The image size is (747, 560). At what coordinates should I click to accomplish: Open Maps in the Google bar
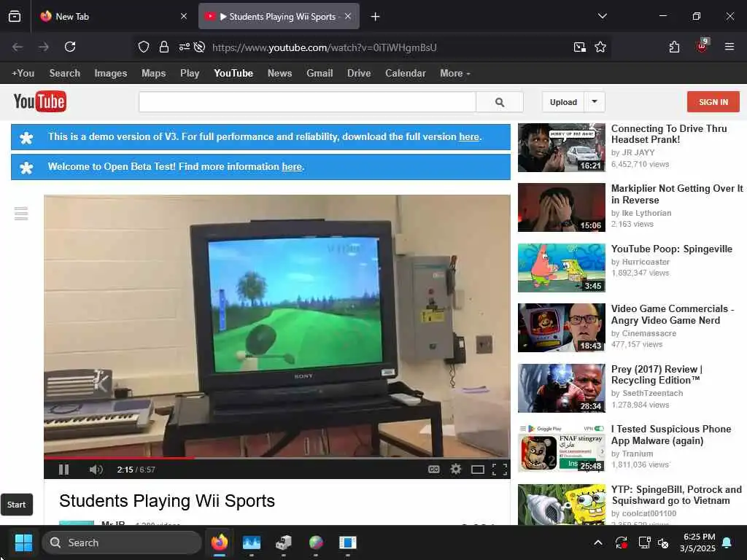coord(153,74)
